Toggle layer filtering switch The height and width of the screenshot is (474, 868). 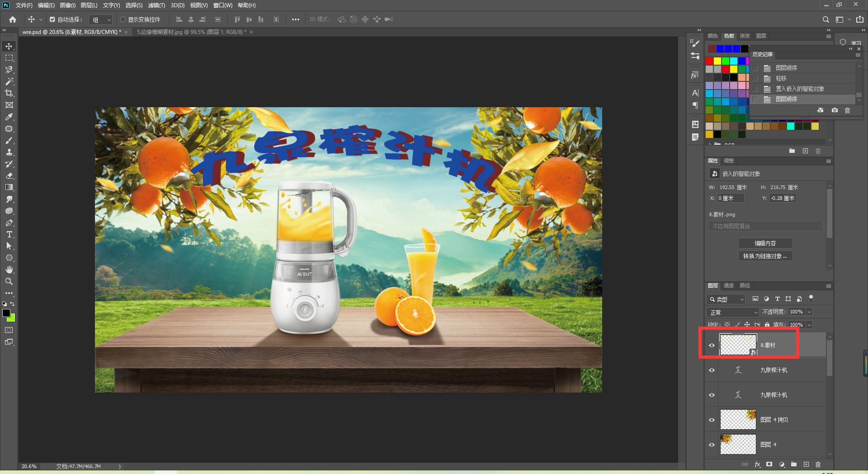click(x=811, y=299)
